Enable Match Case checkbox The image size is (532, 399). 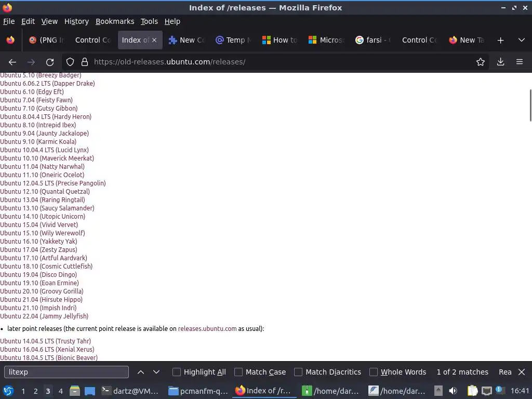point(238,372)
